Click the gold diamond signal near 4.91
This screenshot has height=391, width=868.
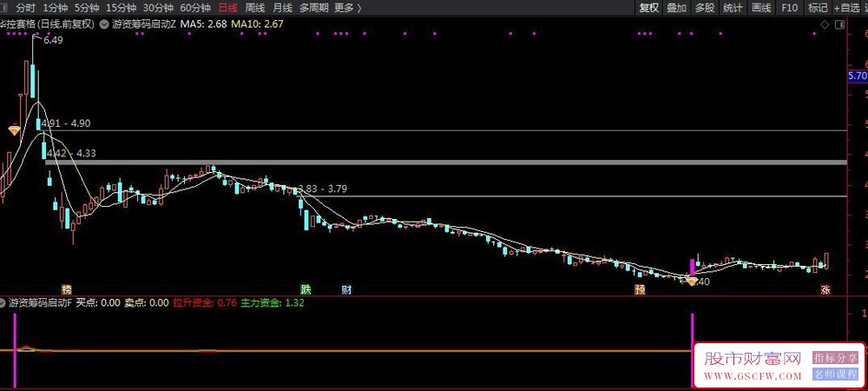pos(15,130)
